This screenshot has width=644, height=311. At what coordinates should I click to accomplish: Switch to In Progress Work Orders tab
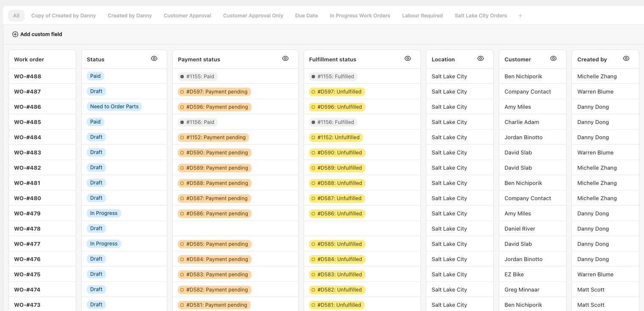tap(360, 16)
